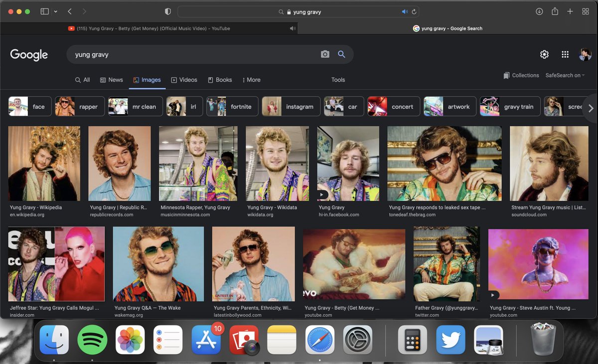The width and height of the screenshot is (598, 364).
Task: Open the Steve Austin ft. Young youtube result
Action: point(539,264)
